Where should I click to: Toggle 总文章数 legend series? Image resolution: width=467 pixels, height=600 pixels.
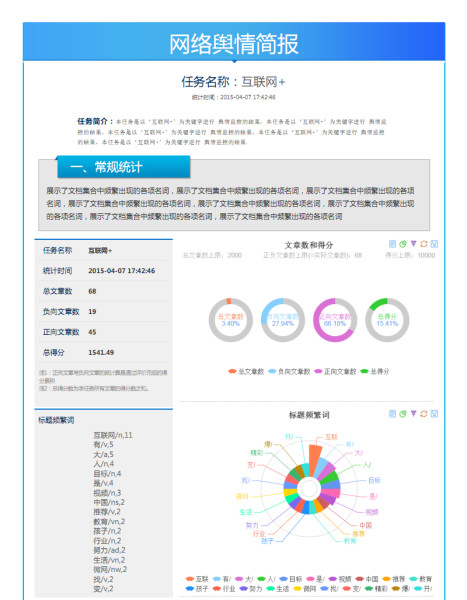point(246,372)
